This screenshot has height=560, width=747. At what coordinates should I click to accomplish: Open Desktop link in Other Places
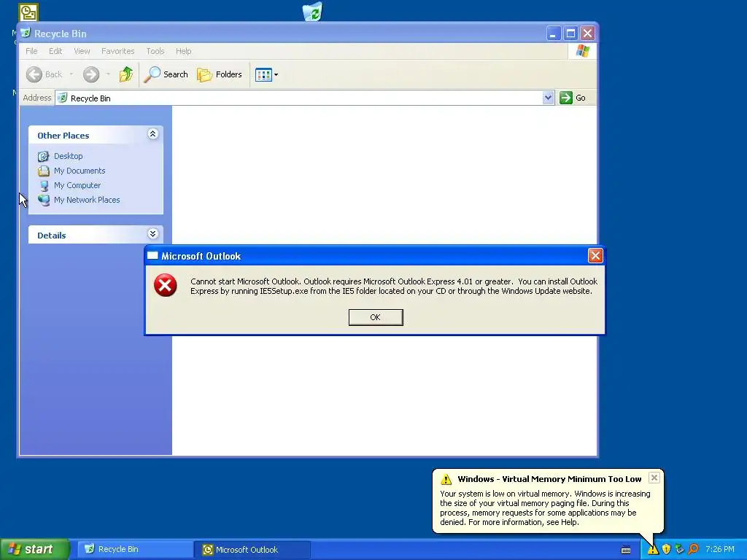click(68, 156)
